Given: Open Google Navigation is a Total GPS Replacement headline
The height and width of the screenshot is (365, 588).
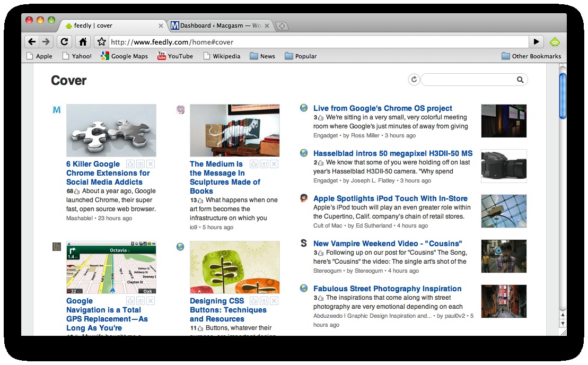Looking at the screenshot, I should [x=107, y=315].
